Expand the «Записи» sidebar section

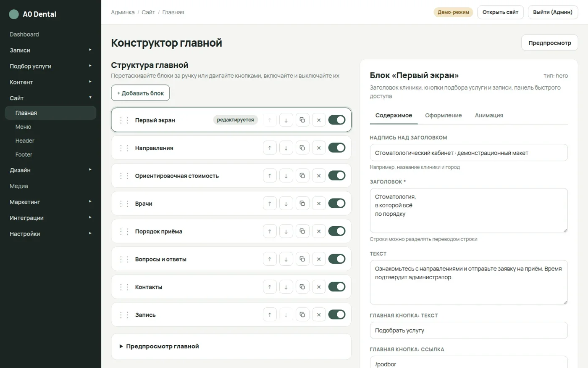[x=50, y=50]
